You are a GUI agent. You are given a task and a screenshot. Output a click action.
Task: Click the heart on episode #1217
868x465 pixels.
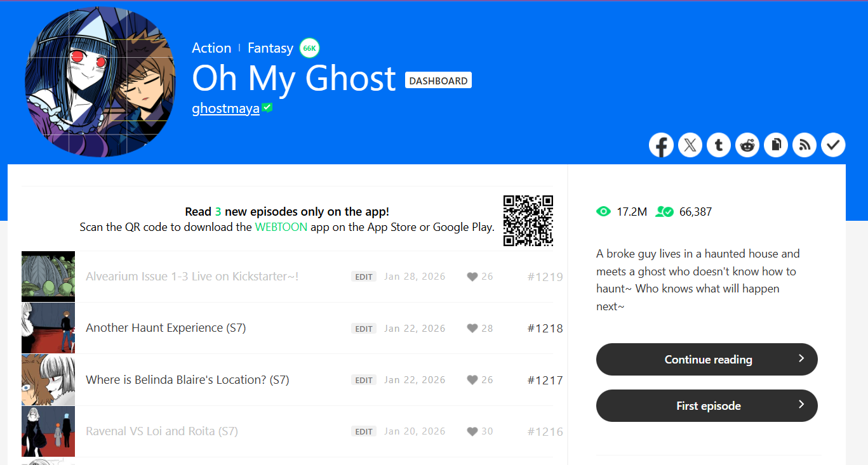pyautogui.click(x=472, y=380)
